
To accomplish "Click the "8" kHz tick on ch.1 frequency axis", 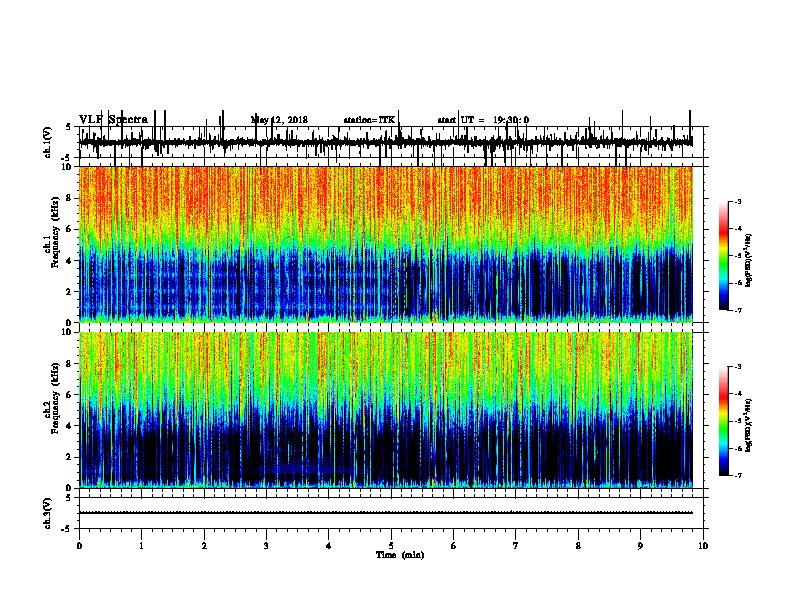I will (x=70, y=198).
